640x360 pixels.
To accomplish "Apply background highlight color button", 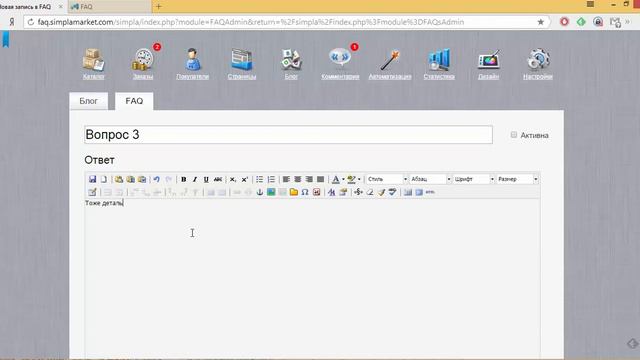I will 351,179.
